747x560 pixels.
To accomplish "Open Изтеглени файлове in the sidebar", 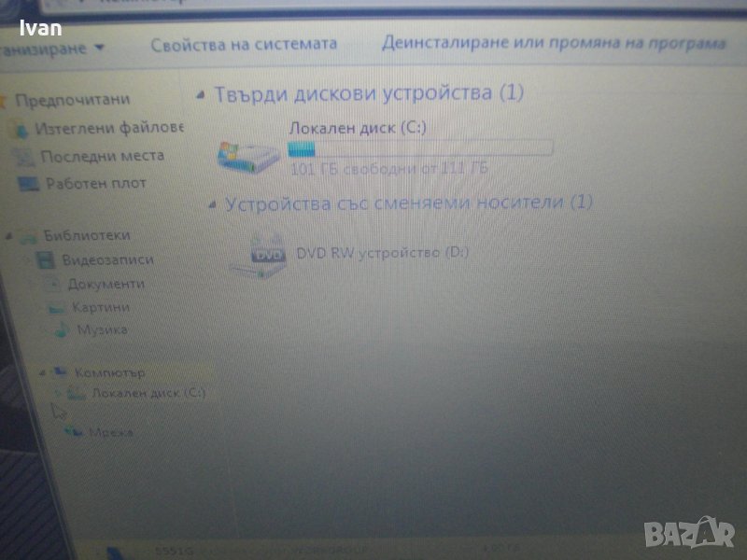I will tap(108, 128).
